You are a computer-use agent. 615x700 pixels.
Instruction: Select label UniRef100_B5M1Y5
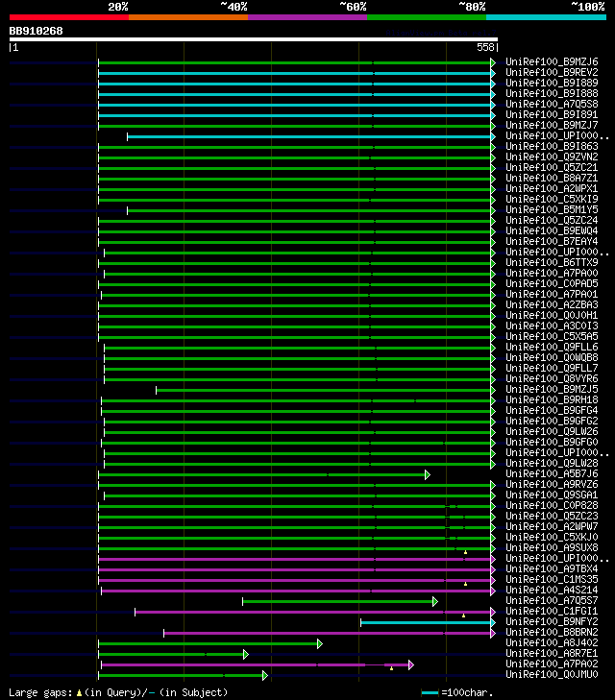point(552,210)
